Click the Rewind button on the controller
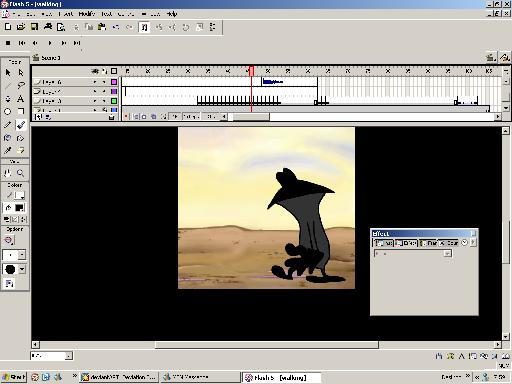 pos(22,43)
